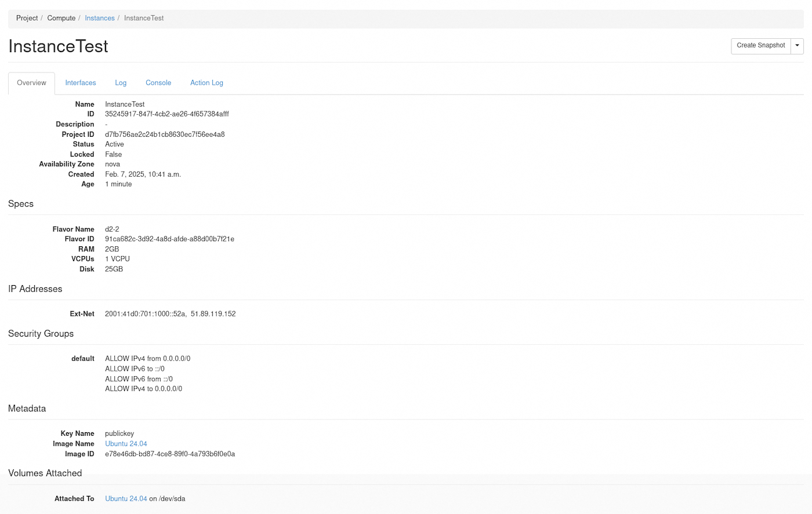Select the Overview tab

point(31,83)
